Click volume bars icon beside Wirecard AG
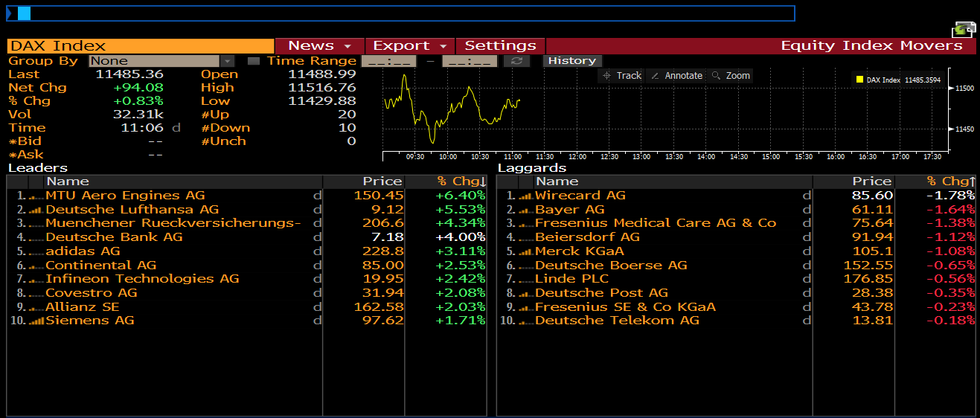The height and width of the screenshot is (418, 980). click(x=525, y=196)
